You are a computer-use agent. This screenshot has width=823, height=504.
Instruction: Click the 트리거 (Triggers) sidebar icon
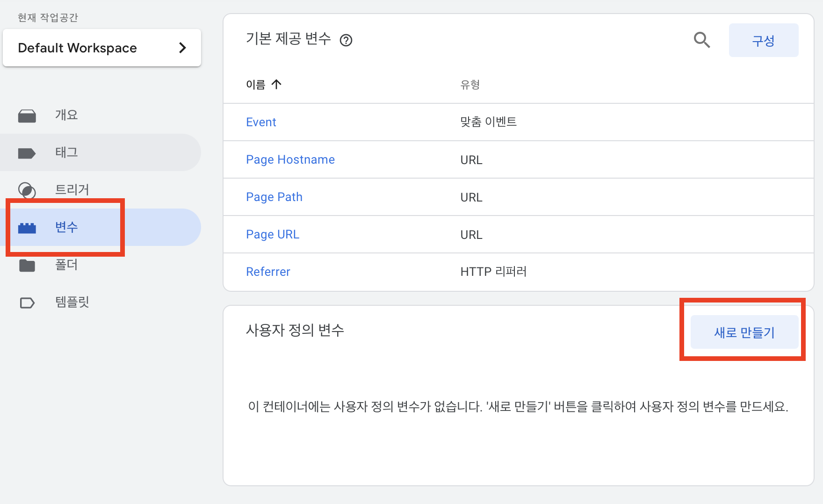[27, 190]
